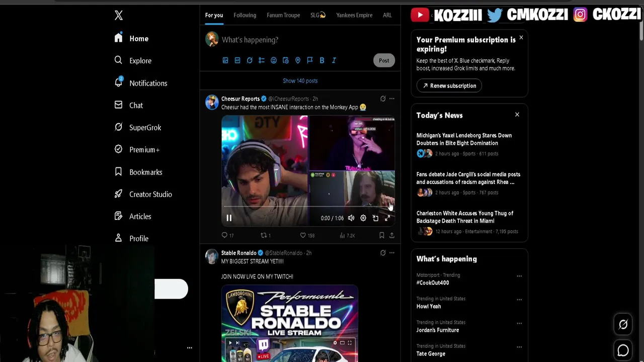Open options for Jordan's Furniture trend
This screenshot has height=362, width=644.
coord(519,323)
